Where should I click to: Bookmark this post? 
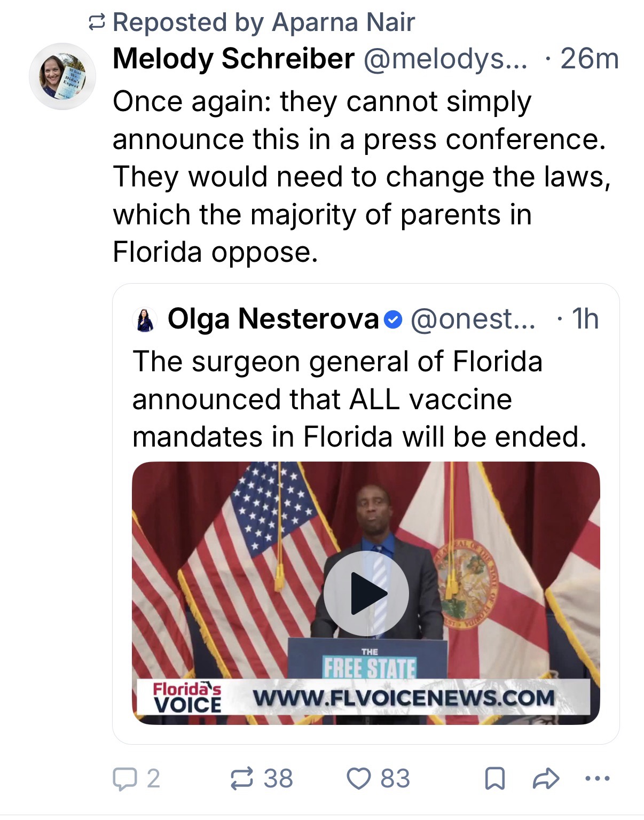click(494, 779)
